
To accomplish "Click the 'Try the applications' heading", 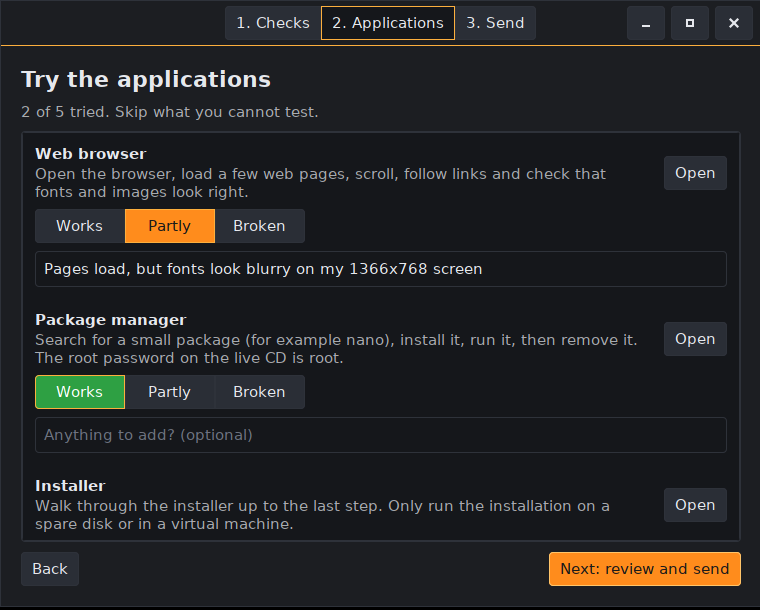I will pos(146,80).
